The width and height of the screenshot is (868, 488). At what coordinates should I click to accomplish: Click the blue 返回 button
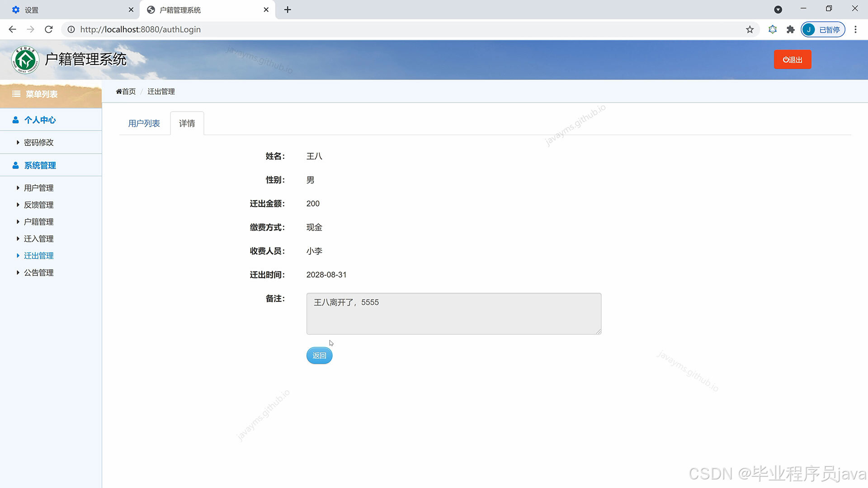[320, 356]
